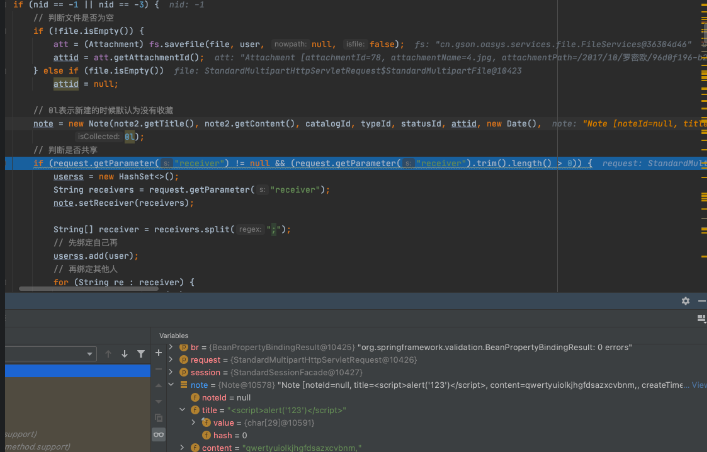Click the View link on note variable
Screen dimensions: 707x452
pyautogui.click(x=698, y=385)
